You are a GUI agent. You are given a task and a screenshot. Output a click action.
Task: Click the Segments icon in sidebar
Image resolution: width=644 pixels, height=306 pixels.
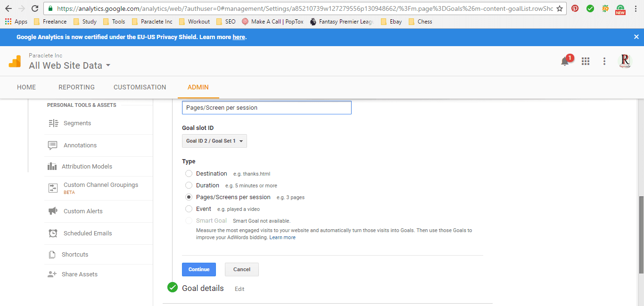[53, 123]
